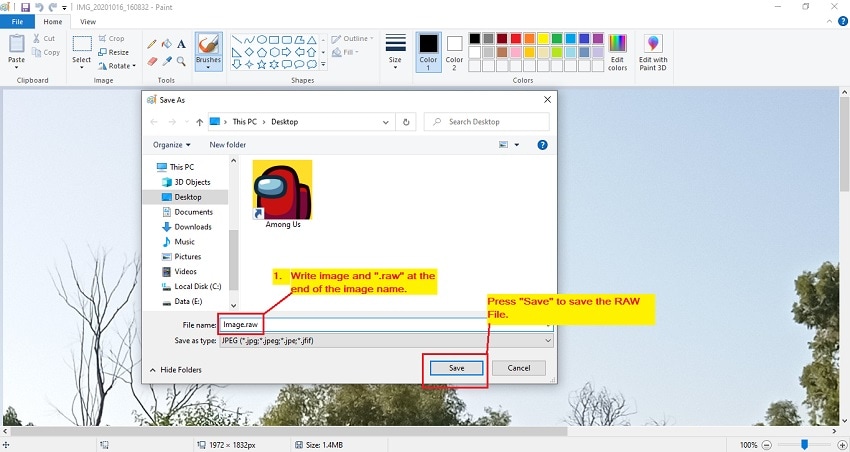The height and width of the screenshot is (452, 850).
Task: Pick the black color swatch
Action: pos(475,38)
